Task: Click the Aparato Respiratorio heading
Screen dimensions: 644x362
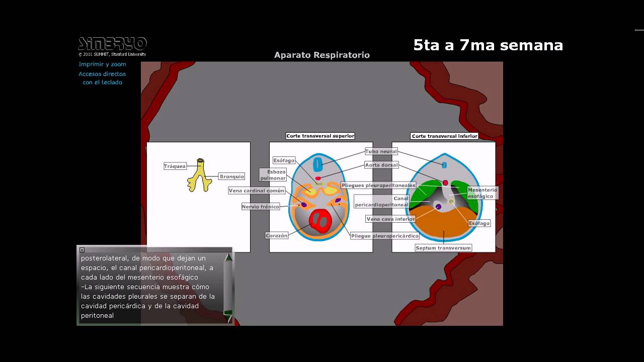Action: 322,55
